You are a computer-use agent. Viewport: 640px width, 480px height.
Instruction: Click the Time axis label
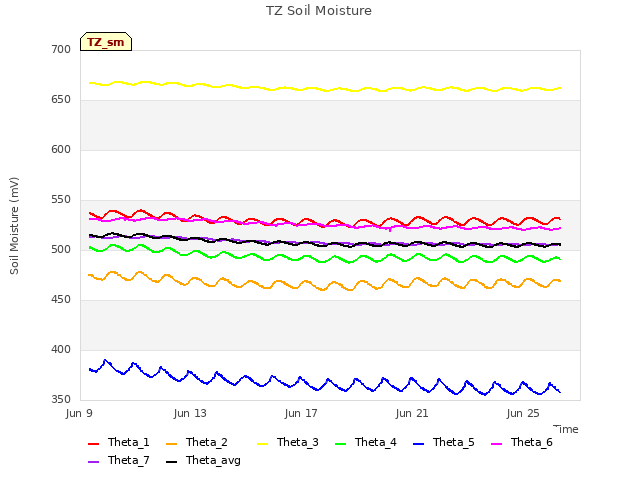point(566,429)
